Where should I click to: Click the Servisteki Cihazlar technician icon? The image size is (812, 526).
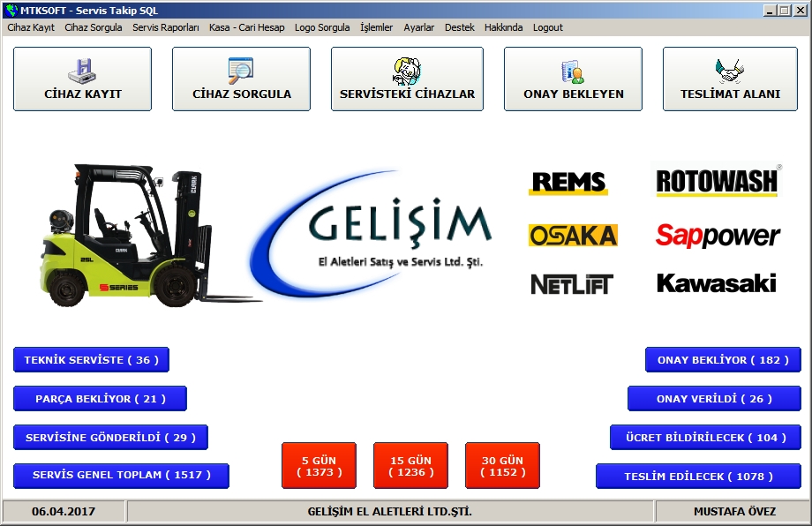pos(407,70)
